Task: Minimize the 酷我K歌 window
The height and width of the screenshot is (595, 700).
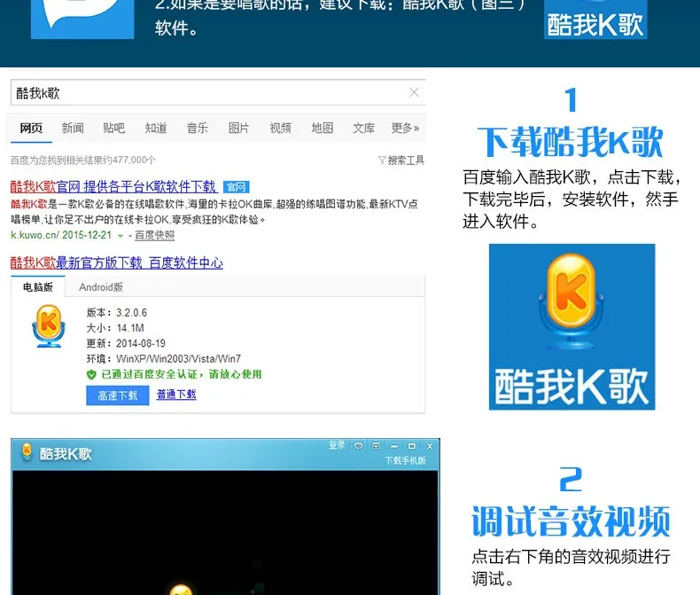Action: [393, 446]
